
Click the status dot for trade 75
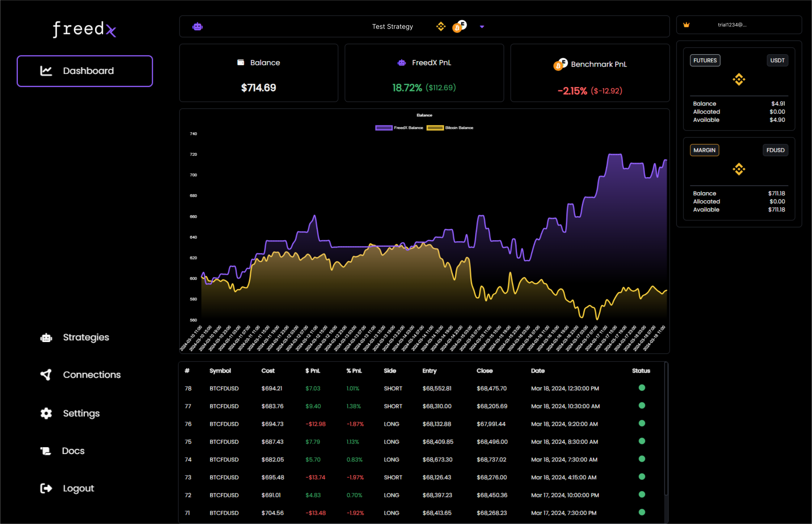click(642, 441)
